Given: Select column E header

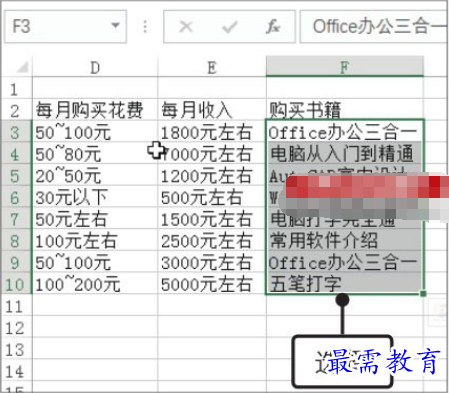Looking at the screenshot, I should point(212,68).
